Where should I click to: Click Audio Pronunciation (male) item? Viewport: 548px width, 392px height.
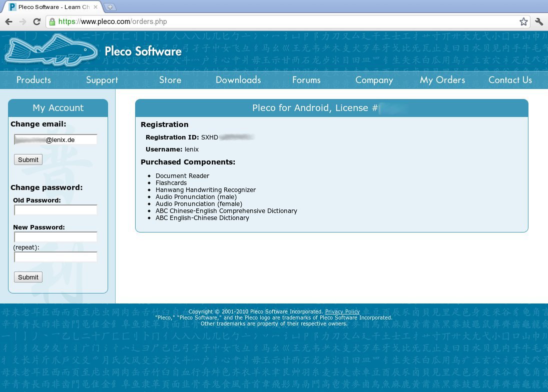pyautogui.click(x=196, y=197)
